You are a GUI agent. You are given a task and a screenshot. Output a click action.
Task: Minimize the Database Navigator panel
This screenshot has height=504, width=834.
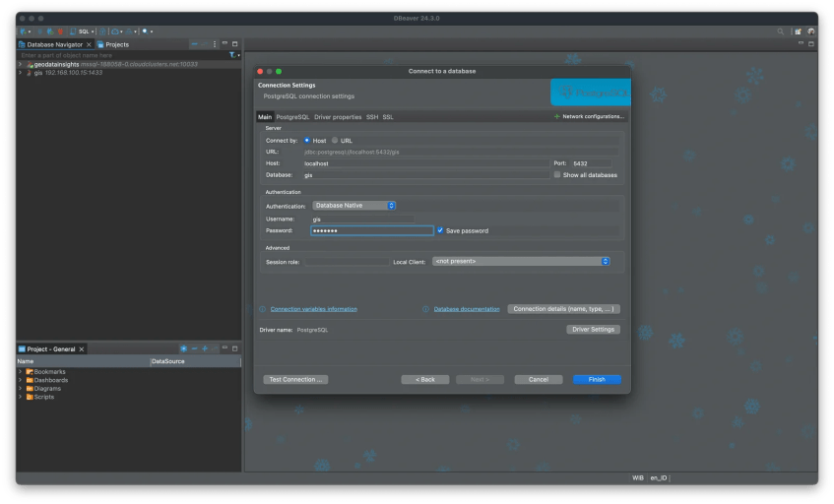coord(225,43)
